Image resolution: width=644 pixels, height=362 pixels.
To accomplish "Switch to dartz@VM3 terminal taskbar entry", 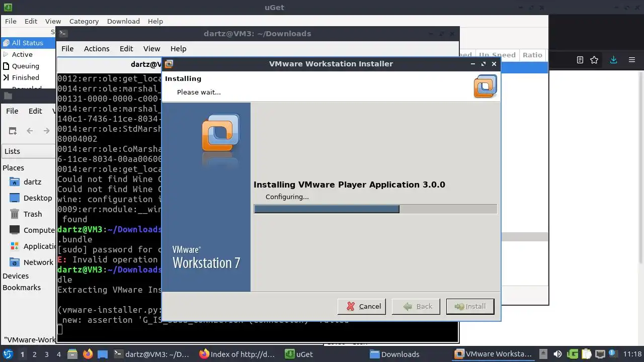I will (x=151, y=354).
